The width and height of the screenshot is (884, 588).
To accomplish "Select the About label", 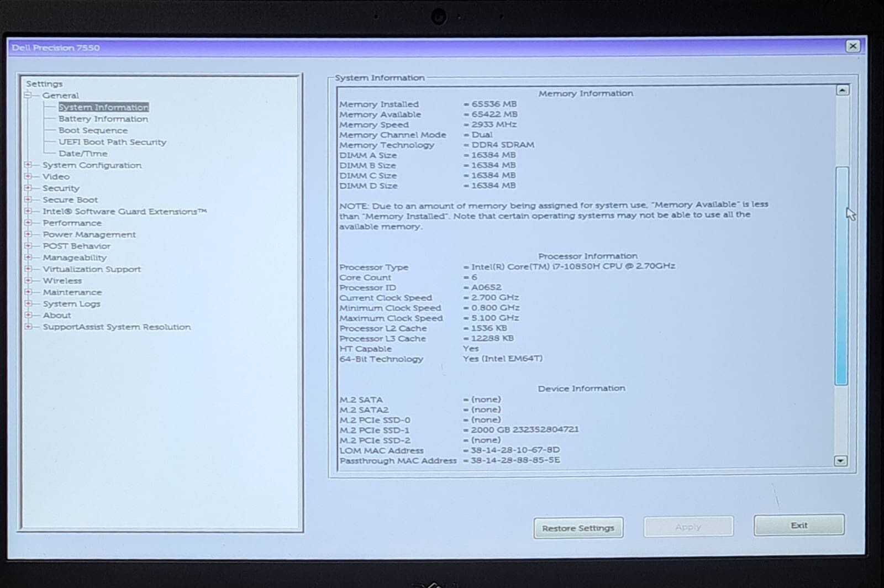I will click(x=57, y=316).
